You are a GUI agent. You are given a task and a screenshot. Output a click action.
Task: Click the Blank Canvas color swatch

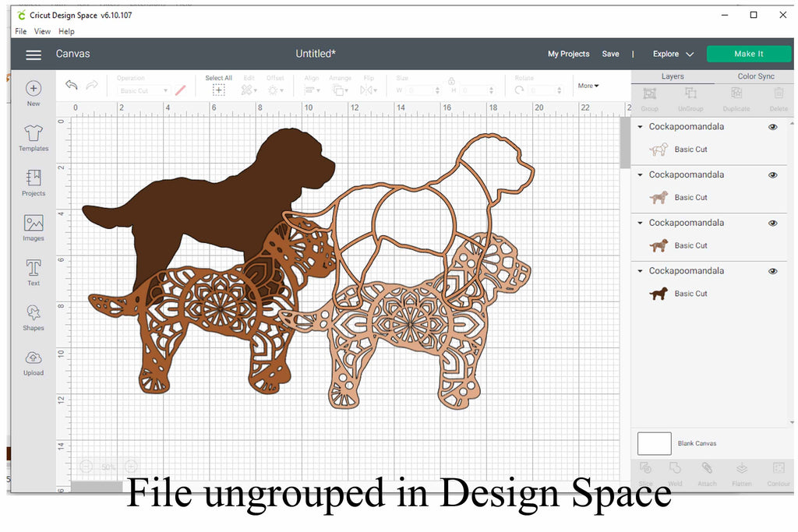click(x=654, y=443)
